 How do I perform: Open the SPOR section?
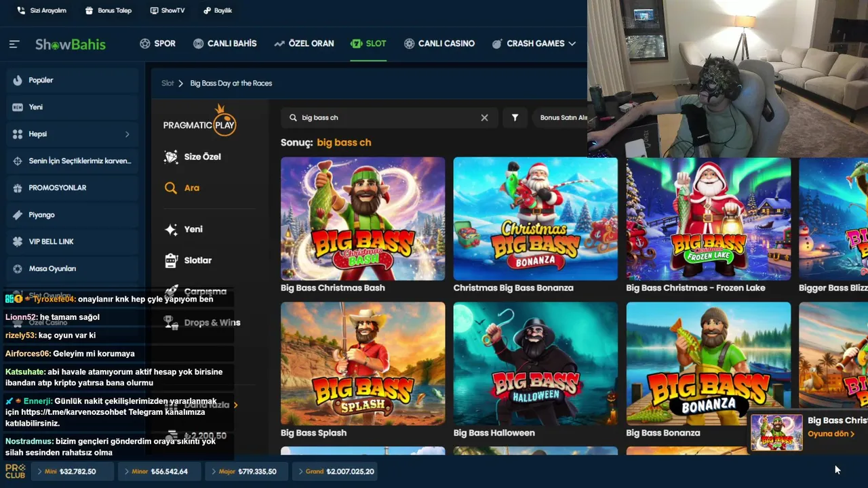click(157, 43)
